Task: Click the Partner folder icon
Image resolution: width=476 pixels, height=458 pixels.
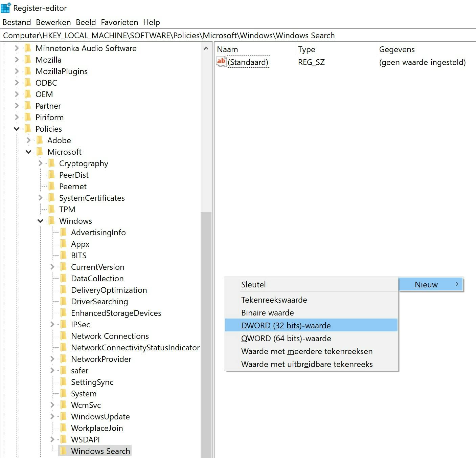Action: [x=28, y=106]
